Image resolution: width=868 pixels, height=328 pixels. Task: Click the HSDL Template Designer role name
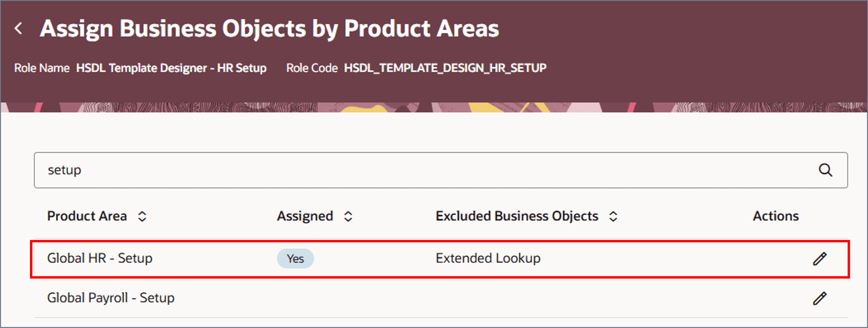coord(171,68)
